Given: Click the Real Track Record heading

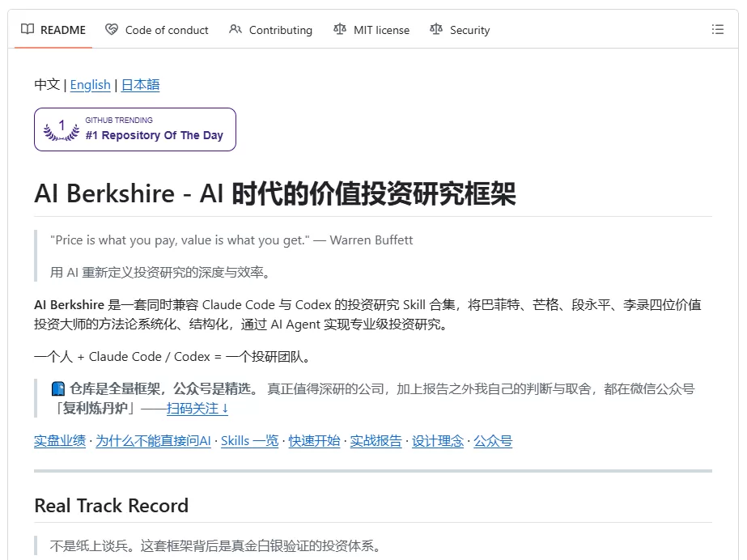Looking at the screenshot, I should (x=112, y=506).
